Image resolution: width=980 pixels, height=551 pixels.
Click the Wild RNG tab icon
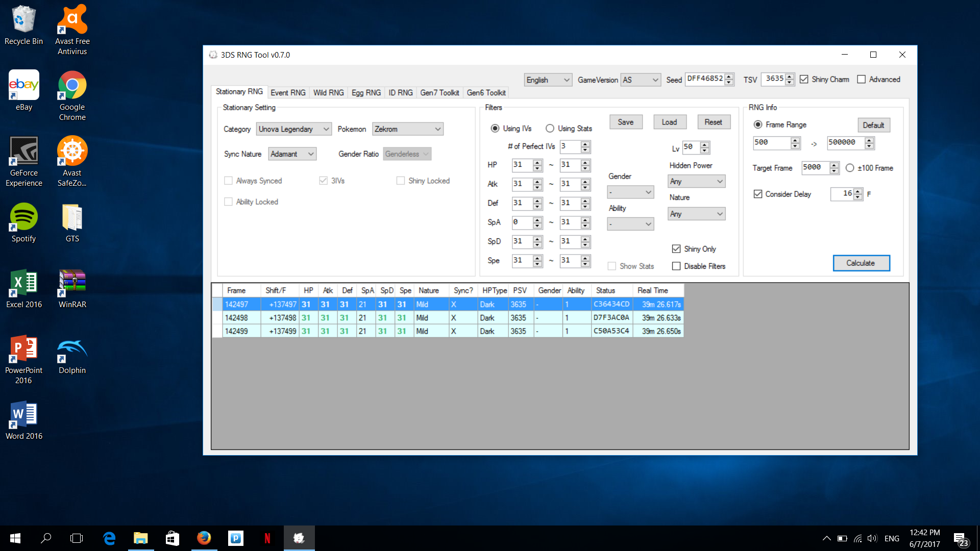(x=328, y=92)
